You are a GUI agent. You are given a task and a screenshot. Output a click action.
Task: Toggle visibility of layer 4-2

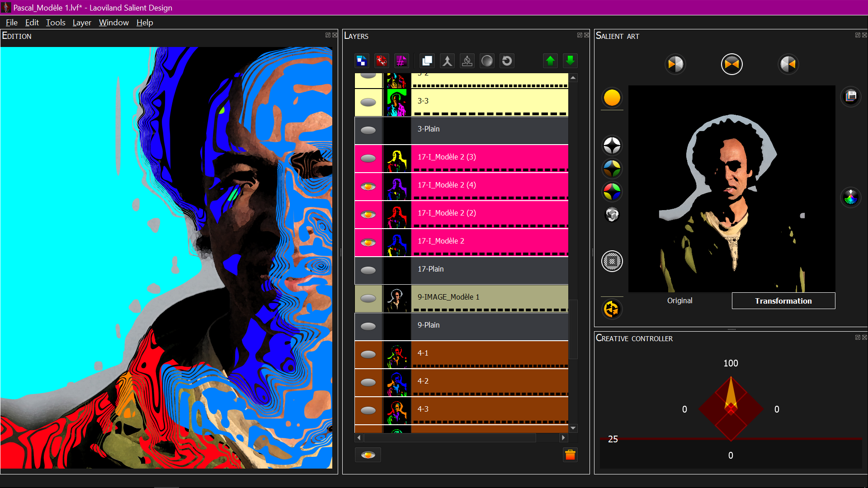click(x=368, y=382)
